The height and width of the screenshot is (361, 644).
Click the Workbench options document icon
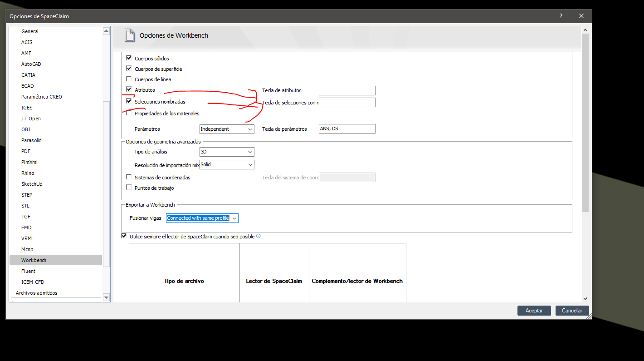[x=130, y=35]
